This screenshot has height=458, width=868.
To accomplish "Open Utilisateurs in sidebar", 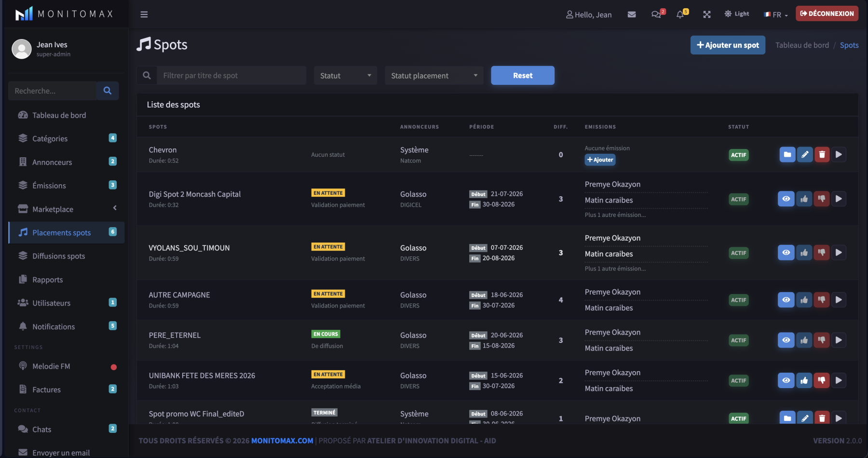I will point(67,303).
